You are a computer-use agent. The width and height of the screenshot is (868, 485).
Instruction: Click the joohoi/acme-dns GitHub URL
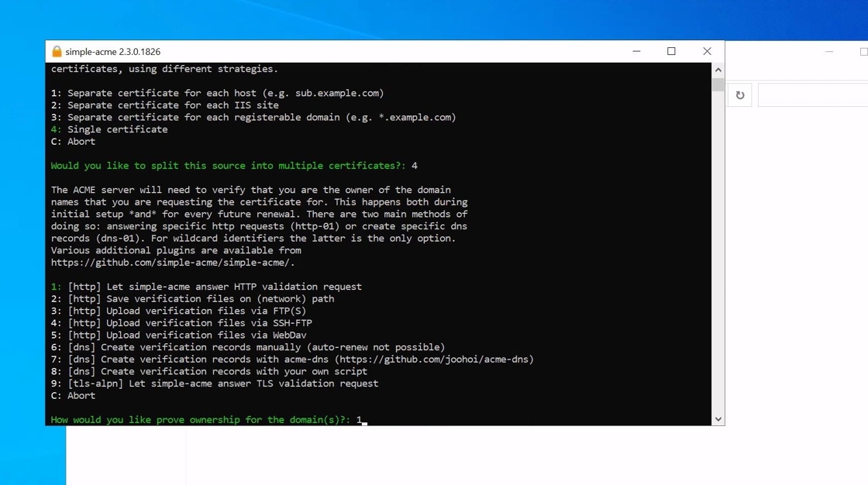[x=433, y=359]
